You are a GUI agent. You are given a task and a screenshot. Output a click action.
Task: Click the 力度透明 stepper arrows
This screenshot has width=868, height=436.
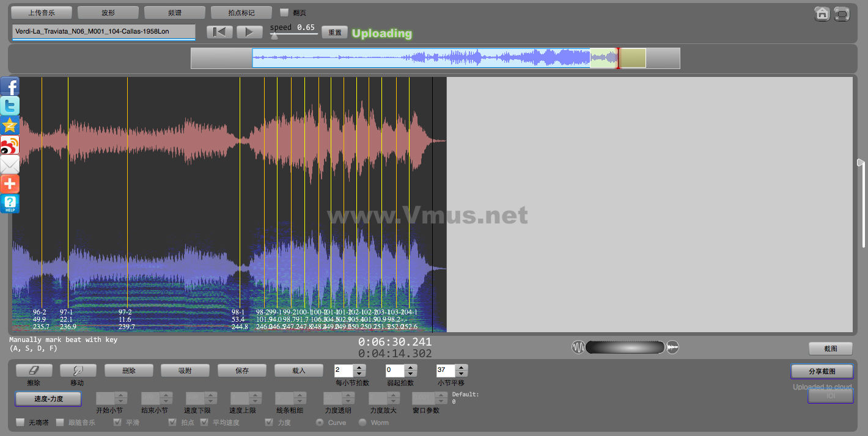tap(348, 398)
